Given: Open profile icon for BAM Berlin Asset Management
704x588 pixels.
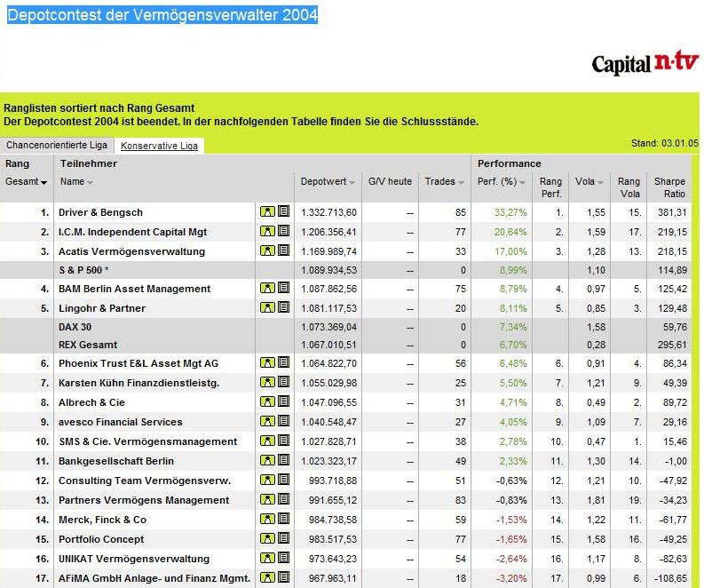Looking at the screenshot, I should click(267, 288).
